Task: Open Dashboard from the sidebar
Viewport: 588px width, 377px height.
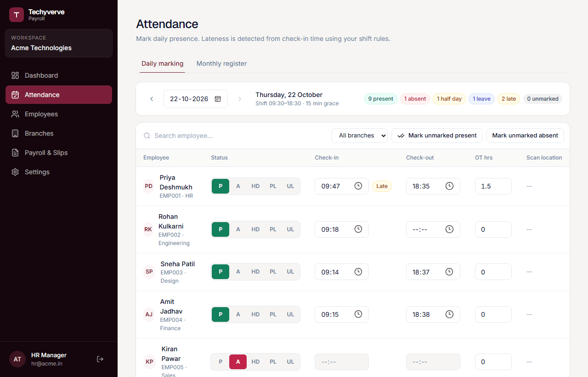Action: pos(59,75)
